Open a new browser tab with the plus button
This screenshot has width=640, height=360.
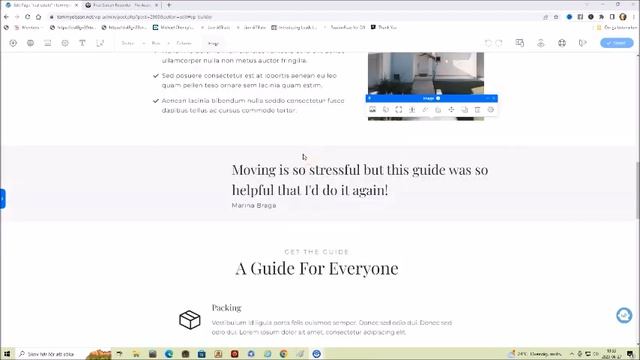pyautogui.click(x=169, y=5)
